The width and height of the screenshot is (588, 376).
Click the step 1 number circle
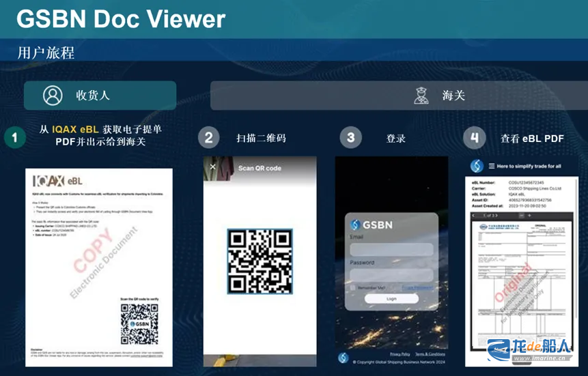pyautogui.click(x=14, y=137)
